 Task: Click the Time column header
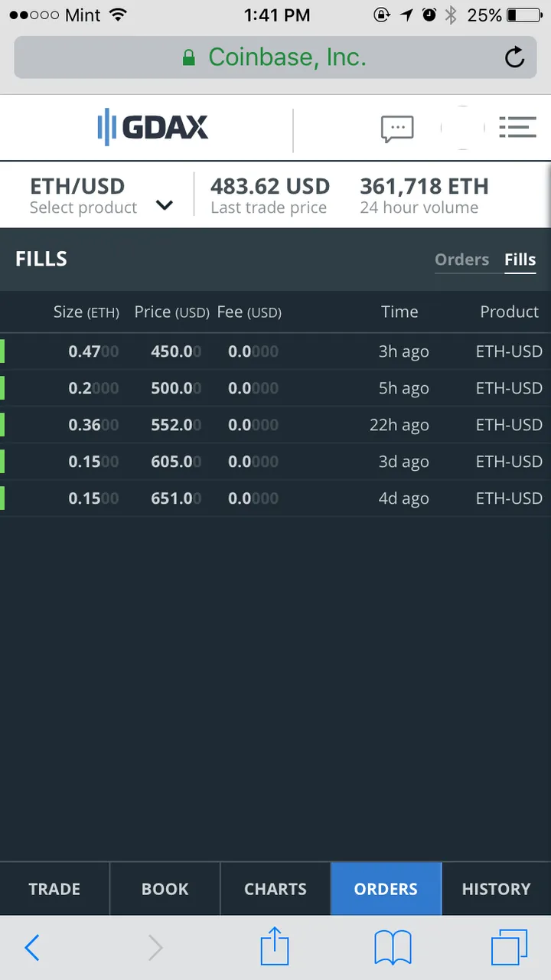point(399,312)
